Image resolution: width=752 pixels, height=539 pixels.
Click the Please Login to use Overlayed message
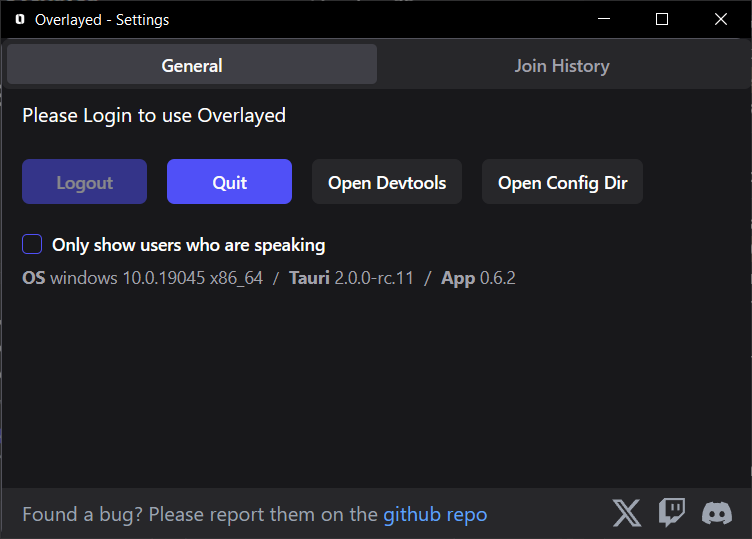point(154,116)
